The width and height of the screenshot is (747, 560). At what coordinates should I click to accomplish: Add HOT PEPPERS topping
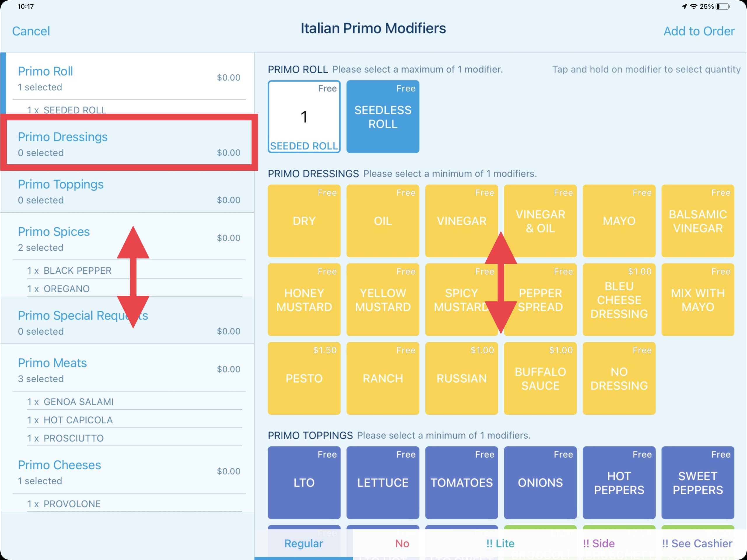pos(619,482)
